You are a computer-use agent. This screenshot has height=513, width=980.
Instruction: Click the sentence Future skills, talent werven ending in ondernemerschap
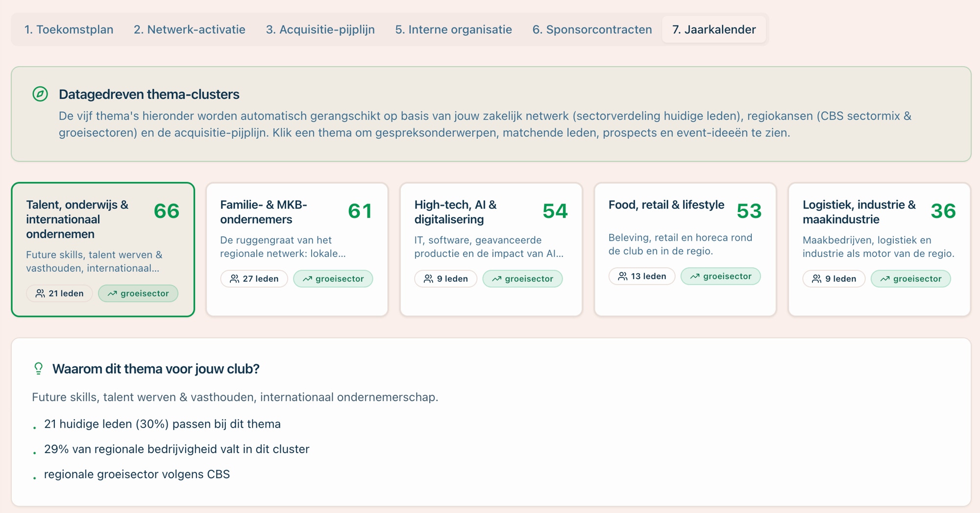(235, 397)
